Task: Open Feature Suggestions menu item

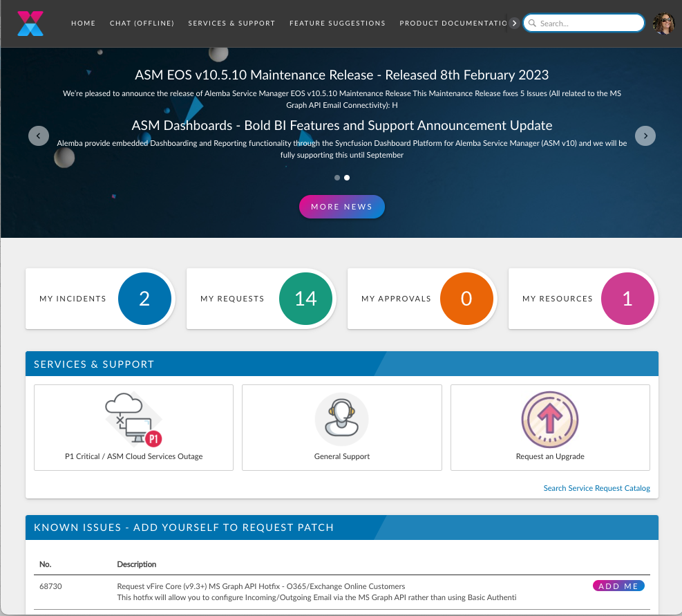Action: (x=337, y=24)
